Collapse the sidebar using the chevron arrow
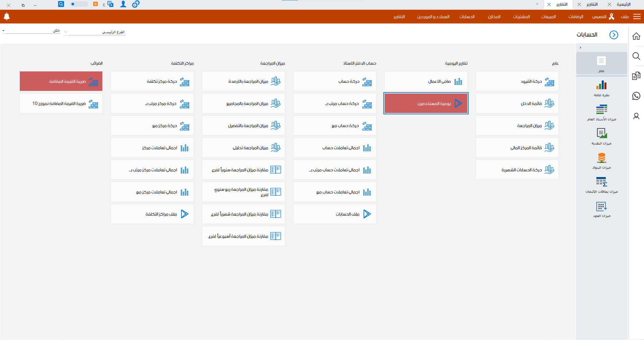This screenshot has height=340, width=644. [x=581, y=48]
